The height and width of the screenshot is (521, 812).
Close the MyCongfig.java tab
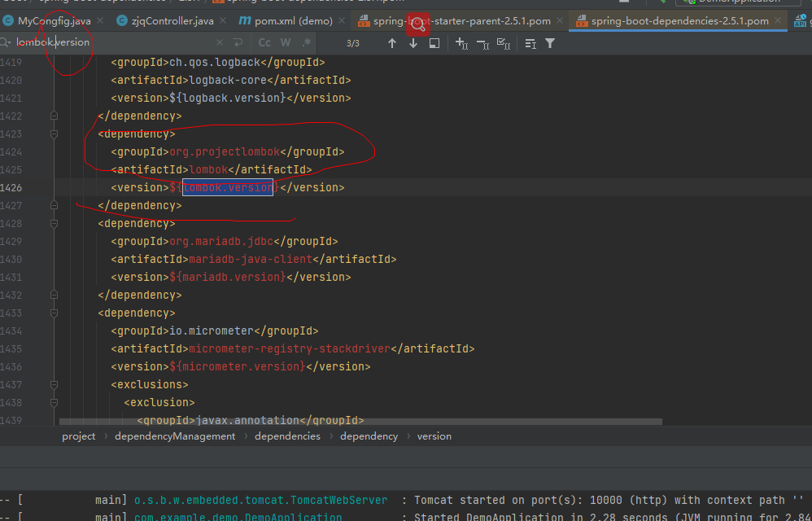point(100,20)
